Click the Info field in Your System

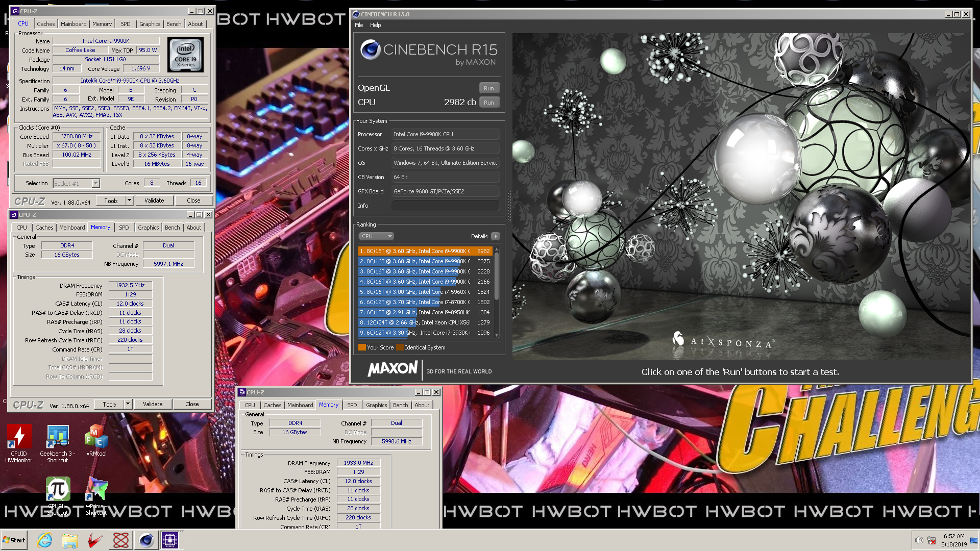coord(445,206)
